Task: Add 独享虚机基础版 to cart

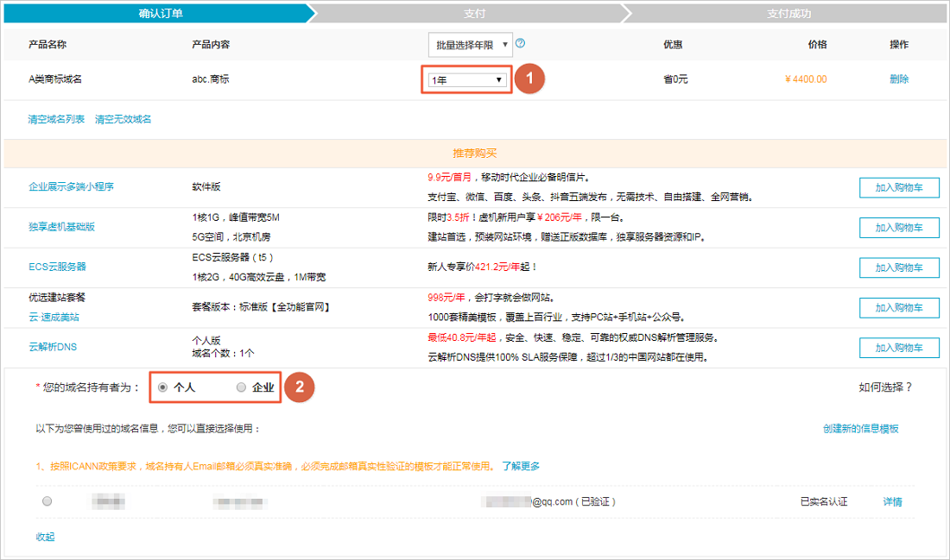Action: tap(898, 228)
